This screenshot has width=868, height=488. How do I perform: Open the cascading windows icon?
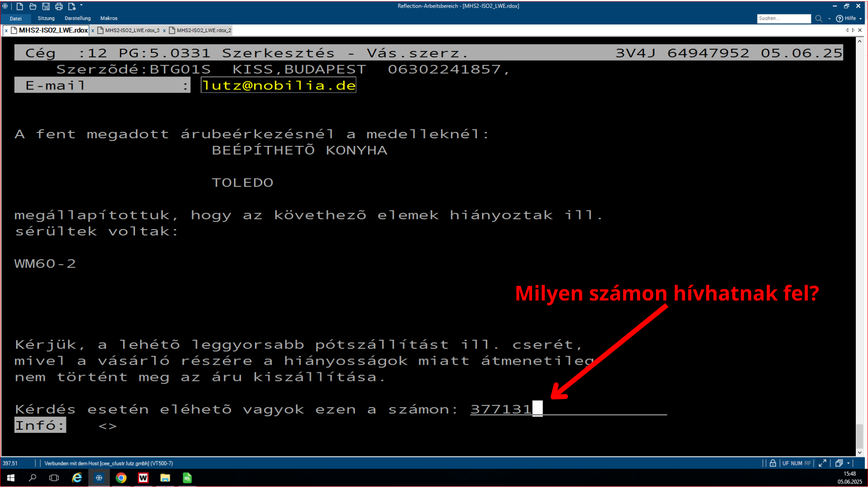click(839, 463)
